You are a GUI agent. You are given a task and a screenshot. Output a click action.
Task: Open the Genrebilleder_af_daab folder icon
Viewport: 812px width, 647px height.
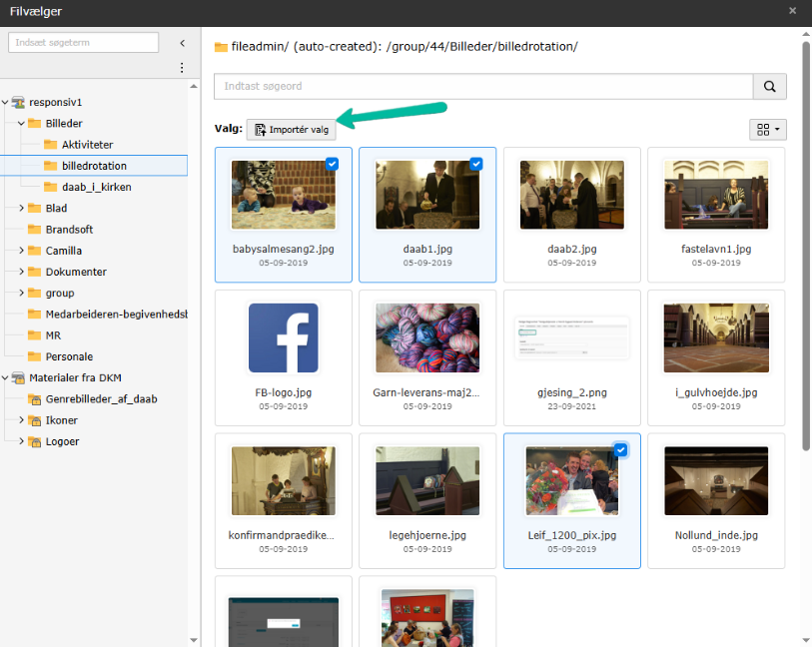tap(34, 399)
